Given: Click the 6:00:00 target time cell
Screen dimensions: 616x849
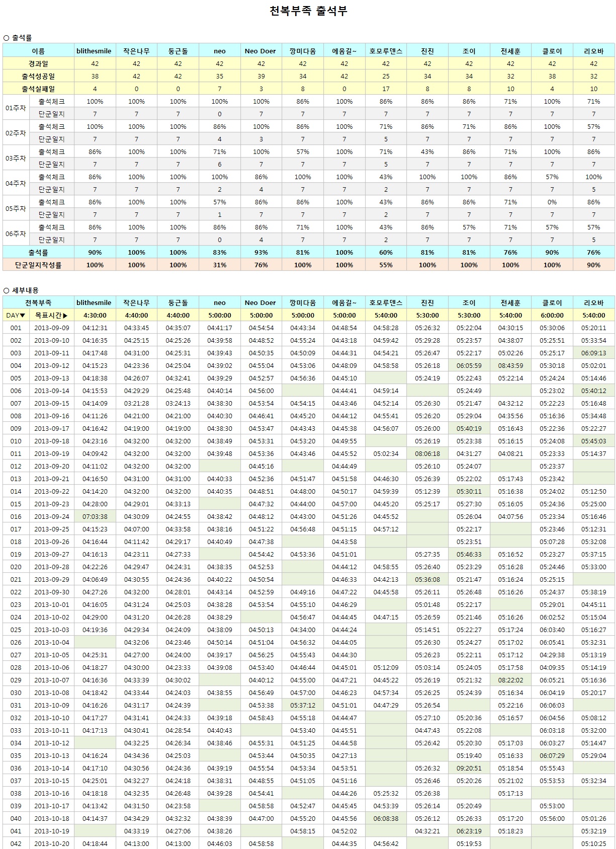Looking at the screenshot, I should point(552,316).
